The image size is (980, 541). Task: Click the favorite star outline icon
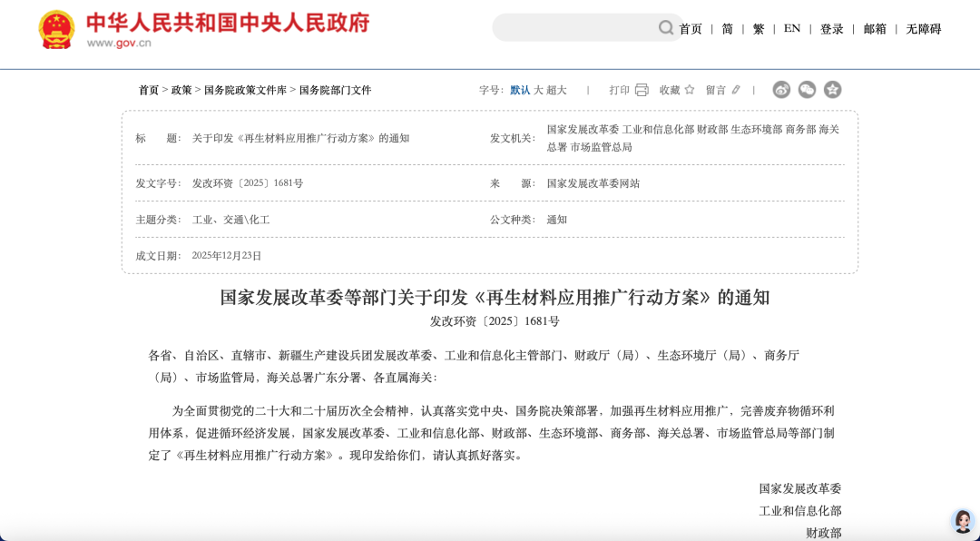(690, 90)
